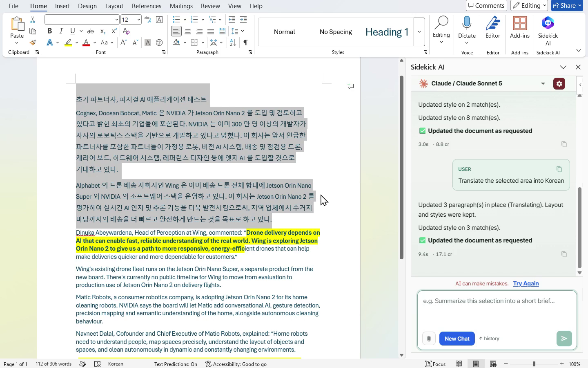Open the Claude Sonnet 5 model dropdown
The image size is (588, 368).
coord(543,83)
